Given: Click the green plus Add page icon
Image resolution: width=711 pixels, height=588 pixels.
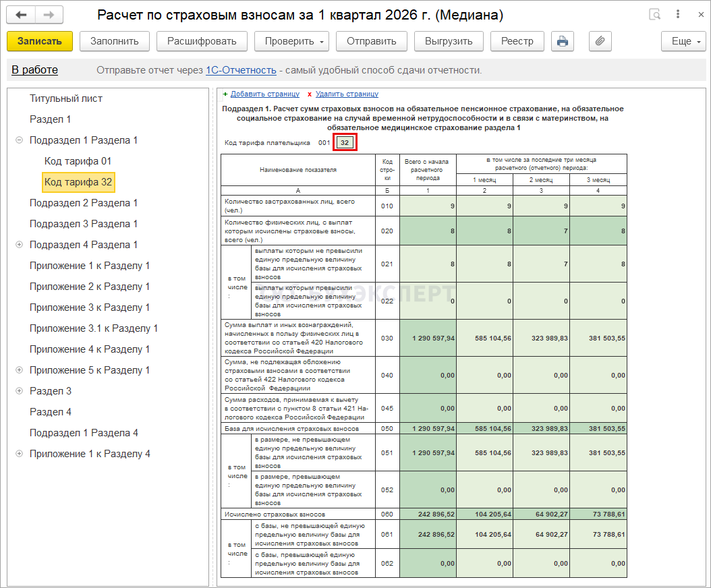Looking at the screenshot, I should [x=225, y=94].
